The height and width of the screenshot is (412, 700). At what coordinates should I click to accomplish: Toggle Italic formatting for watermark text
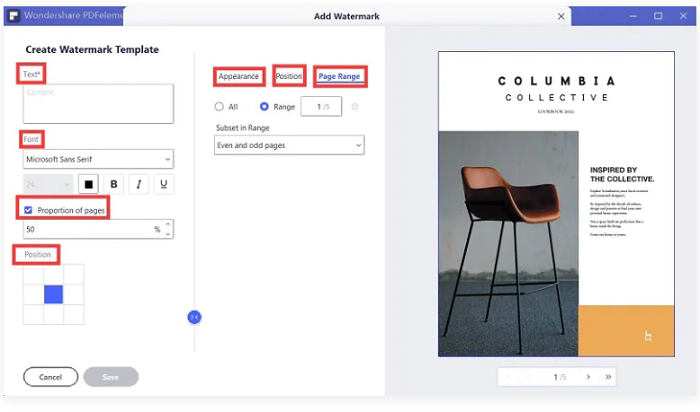coord(139,184)
